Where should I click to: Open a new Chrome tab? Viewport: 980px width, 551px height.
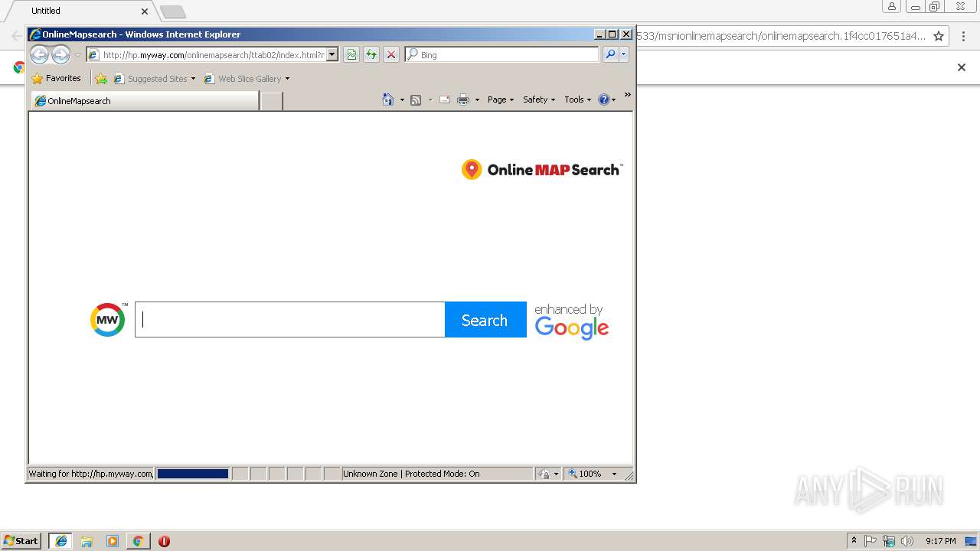[x=173, y=11]
